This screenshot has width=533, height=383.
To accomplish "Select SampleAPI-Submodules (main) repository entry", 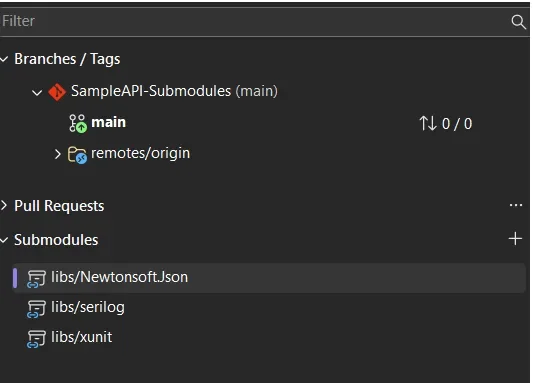I will (174, 91).
